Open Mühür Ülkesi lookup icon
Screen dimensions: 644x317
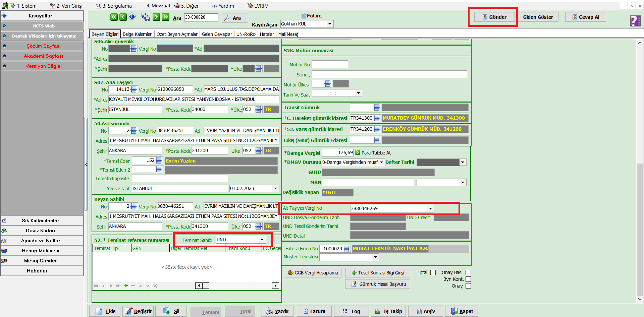[x=328, y=84]
